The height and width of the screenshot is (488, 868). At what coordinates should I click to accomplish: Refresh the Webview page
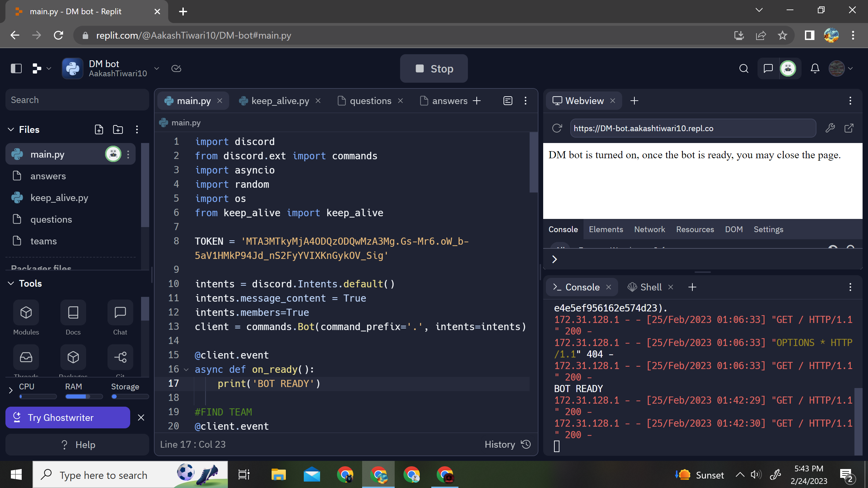coord(557,128)
